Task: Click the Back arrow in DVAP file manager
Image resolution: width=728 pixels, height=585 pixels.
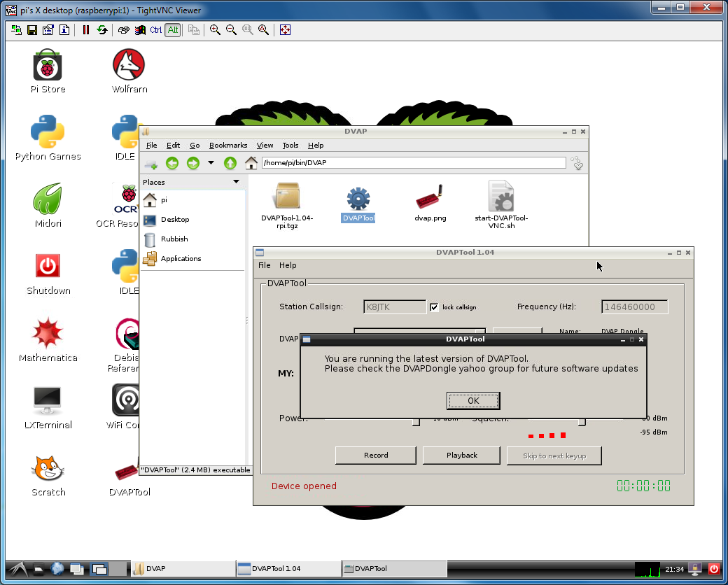Action: (x=172, y=163)
